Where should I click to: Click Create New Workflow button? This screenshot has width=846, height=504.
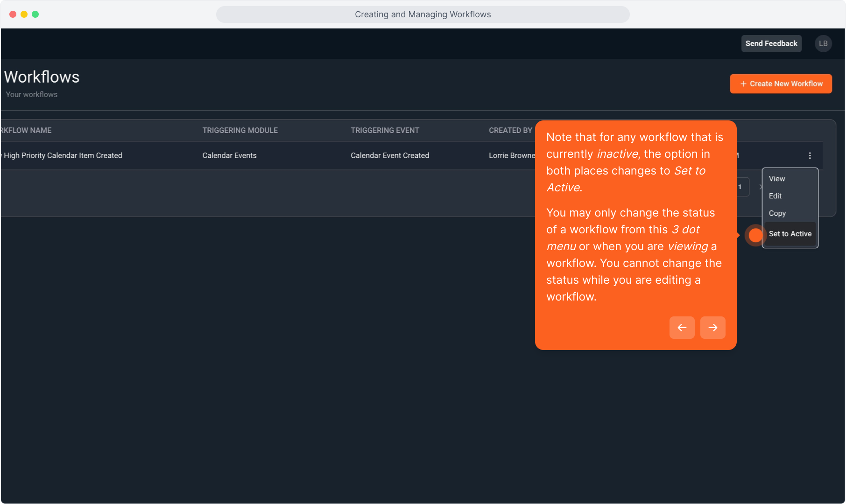tap(781, 84)
